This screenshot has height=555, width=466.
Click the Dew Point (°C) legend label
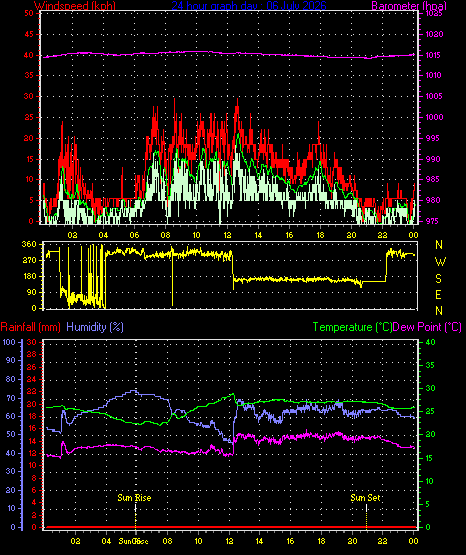427,327
